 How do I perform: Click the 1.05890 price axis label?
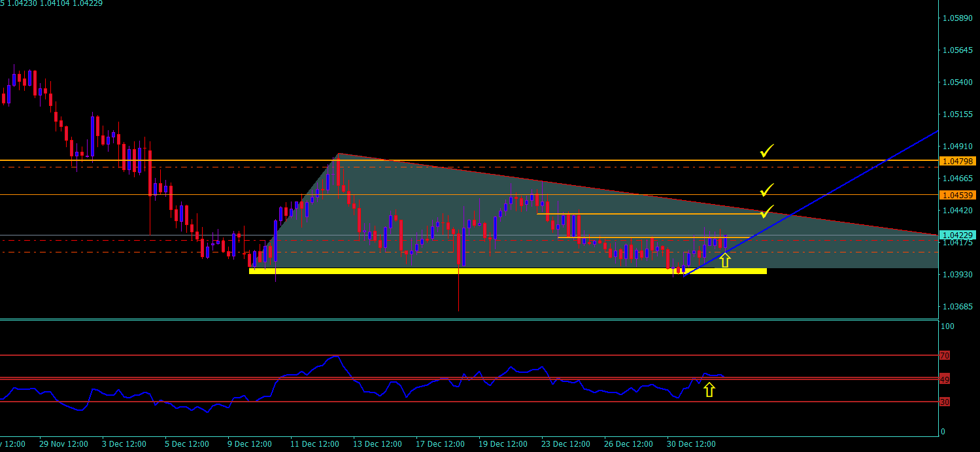pos(958,18)
